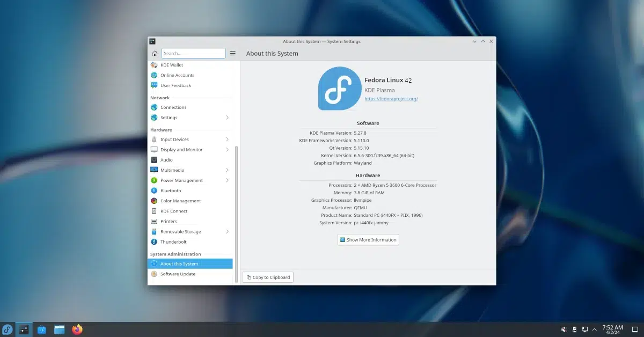The width and height of the screenshot is (644, 337).
Task: Launch Firefox from the taskbar
Action: point(77,329)
